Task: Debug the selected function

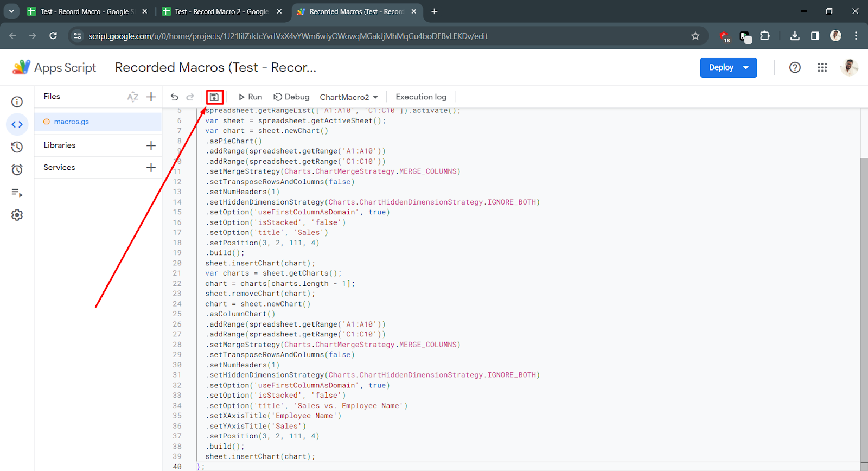Action: click(291, 97)
